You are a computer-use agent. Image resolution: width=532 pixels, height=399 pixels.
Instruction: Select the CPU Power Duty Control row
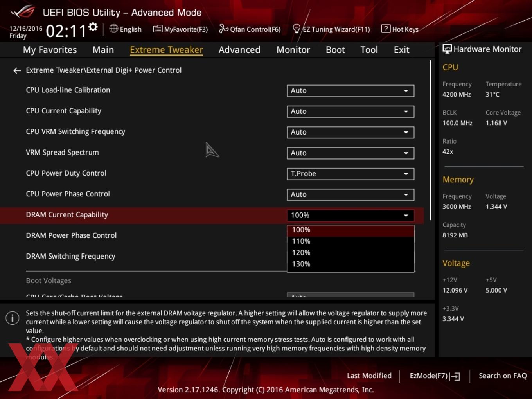pos(66,173)
